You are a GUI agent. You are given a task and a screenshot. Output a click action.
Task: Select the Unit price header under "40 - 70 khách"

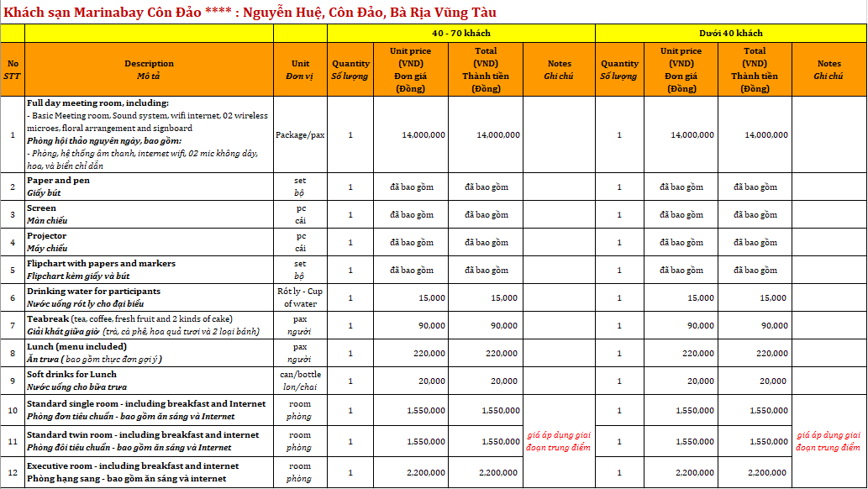click(411, 70)
